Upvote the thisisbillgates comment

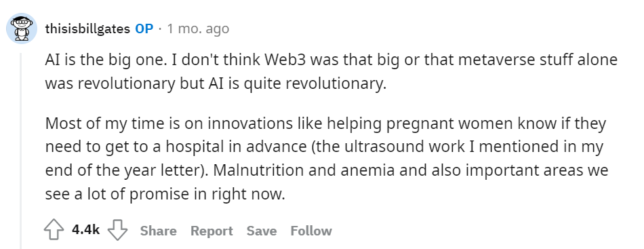tap(54, 230)
